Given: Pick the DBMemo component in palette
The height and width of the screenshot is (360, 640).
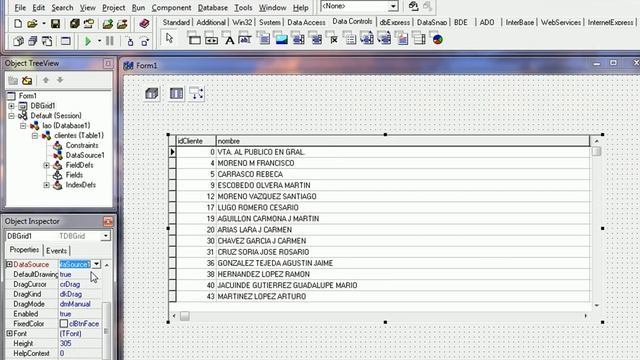Looking at the screenshot, I should pyautogui.click(x=264, y=39).
